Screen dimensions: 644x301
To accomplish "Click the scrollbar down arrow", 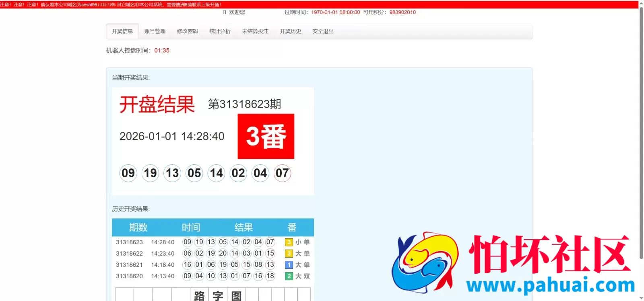I will point(641,298).
